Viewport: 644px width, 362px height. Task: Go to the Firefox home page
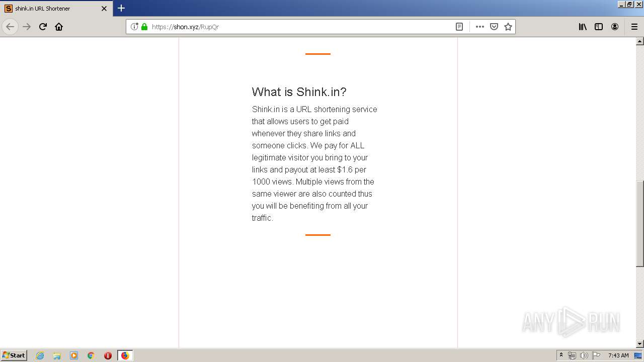(x=59, y=27)
